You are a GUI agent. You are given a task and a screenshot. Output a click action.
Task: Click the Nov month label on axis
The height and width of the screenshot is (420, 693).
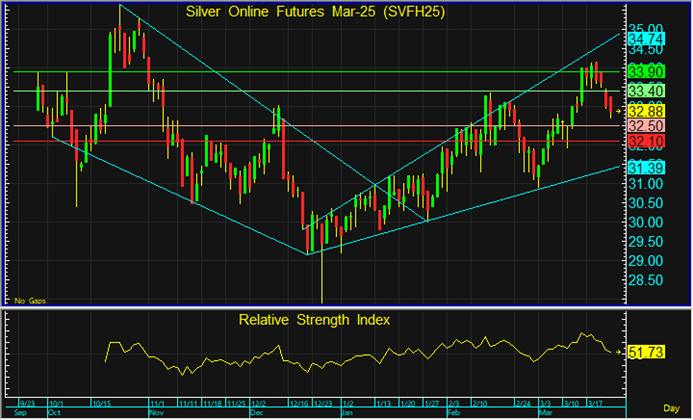point(154,411)
